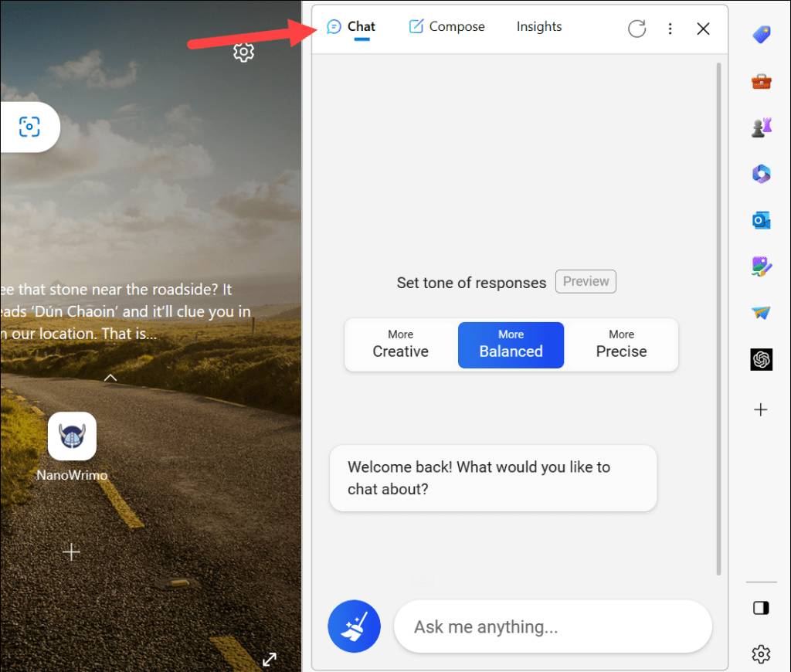Open the Insights tab
The image size is (791, 672).
(538, 27)
